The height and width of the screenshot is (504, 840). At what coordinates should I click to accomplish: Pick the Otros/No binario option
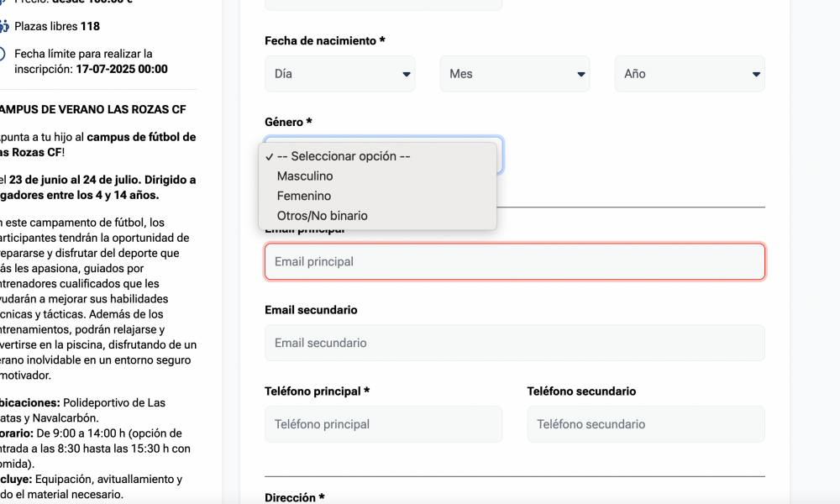(322, 216)
